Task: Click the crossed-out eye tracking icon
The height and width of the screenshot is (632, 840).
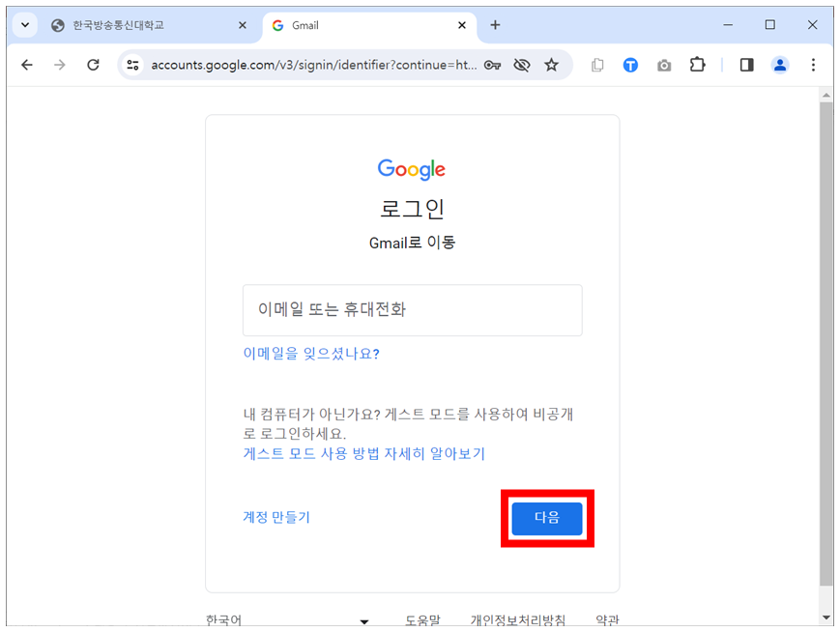Action: pyautogui.click(x=522, y=65)
